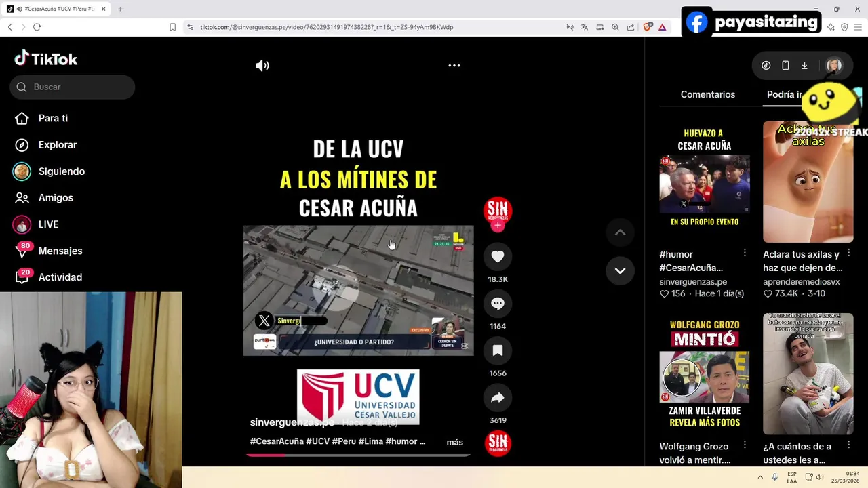
Task: Open Brave Rewards triangle icon
Action: (662, 27)
